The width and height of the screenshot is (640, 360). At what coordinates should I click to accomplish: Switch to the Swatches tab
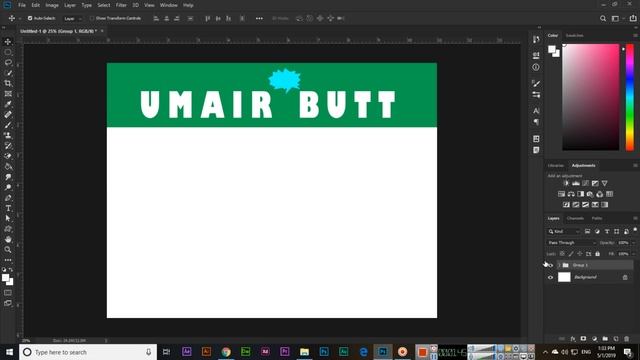pyautogui.click(x=574, y=36)
